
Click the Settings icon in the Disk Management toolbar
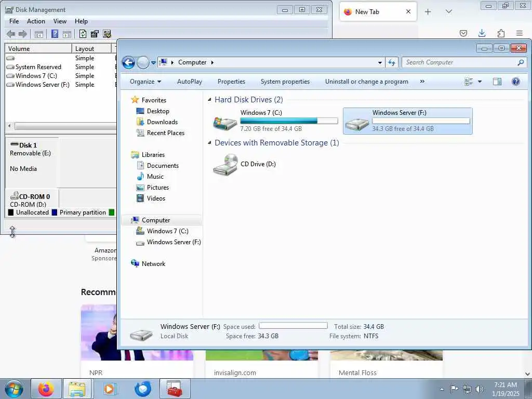tap(107, 34)
